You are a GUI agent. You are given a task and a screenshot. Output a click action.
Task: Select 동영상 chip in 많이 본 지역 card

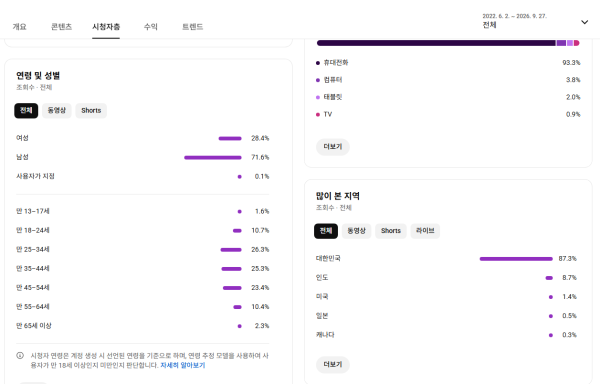tap(356, 231)
